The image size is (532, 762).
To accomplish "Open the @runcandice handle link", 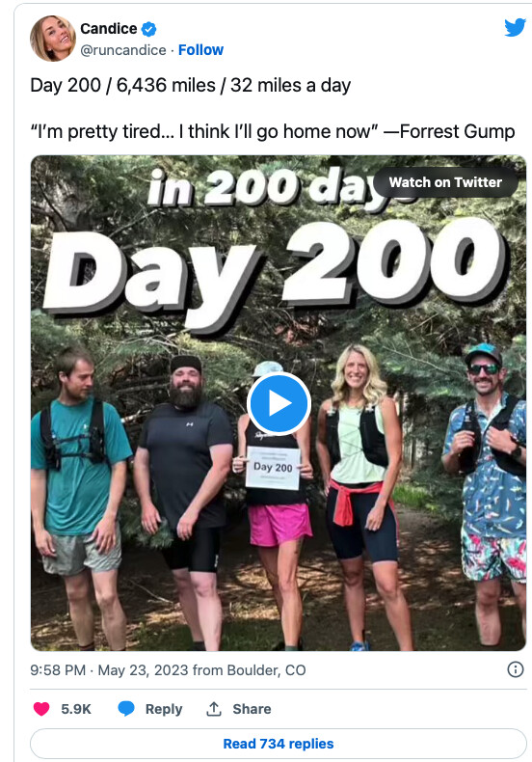I will coord(122,50).
